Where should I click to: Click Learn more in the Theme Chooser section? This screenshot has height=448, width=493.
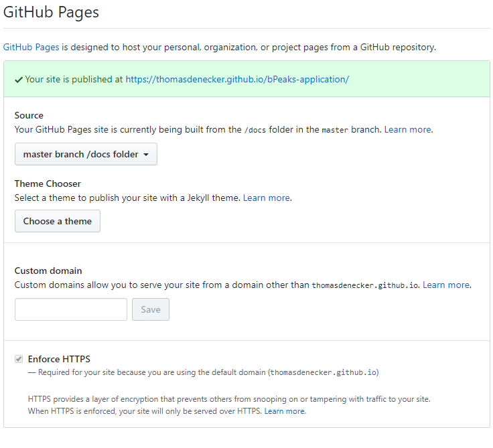267,198
